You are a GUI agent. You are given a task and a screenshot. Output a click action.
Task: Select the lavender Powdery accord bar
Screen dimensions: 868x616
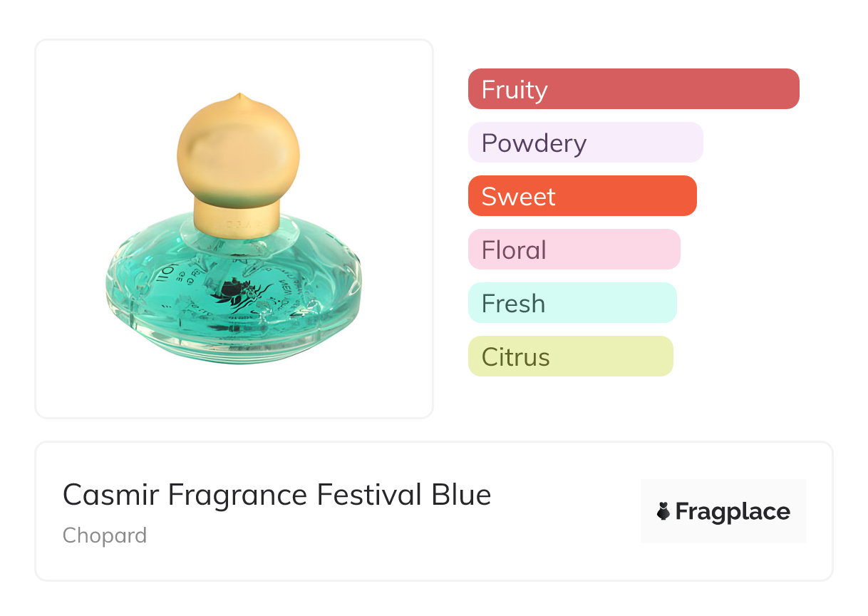[585, 143]
